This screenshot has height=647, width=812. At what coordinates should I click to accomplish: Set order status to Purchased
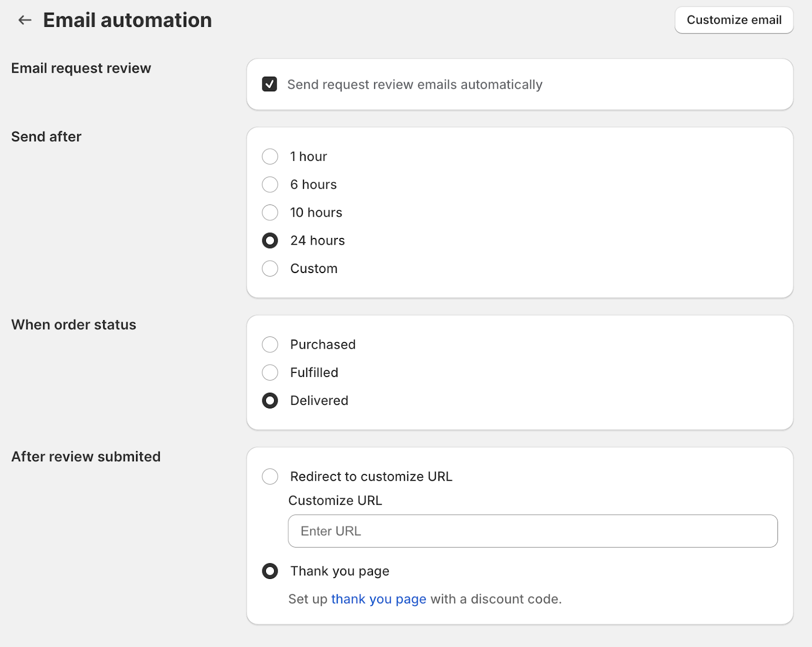[x=270, y=345]
